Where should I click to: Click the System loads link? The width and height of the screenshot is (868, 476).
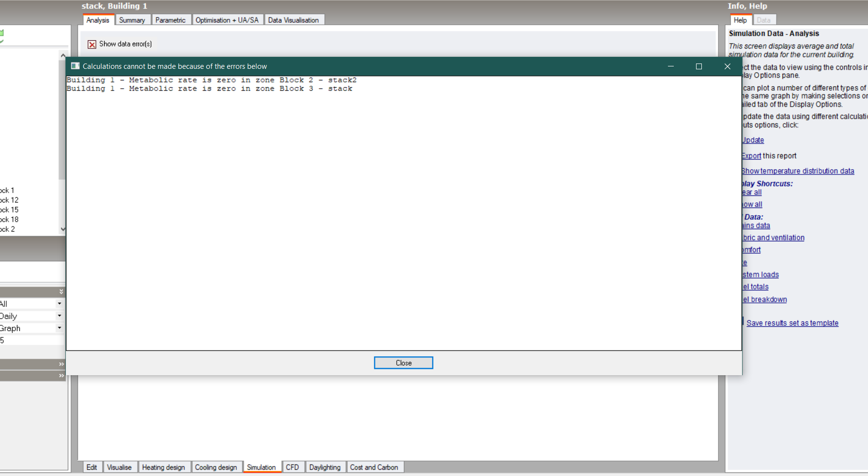[x=760, y=275]
